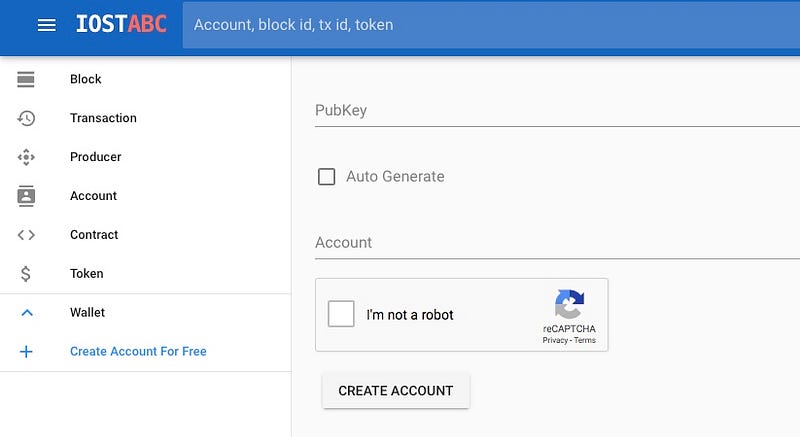Focus the PubKey input field
The width and height of the screenshot is (800, 437).
pyautogui.click(x=557, y=111)
